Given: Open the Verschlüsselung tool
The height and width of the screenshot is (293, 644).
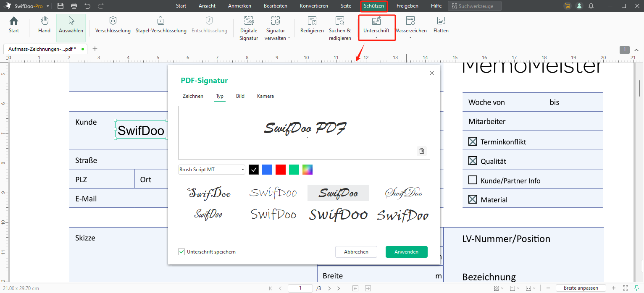Looking at the screenshot, I should (113, 24).
